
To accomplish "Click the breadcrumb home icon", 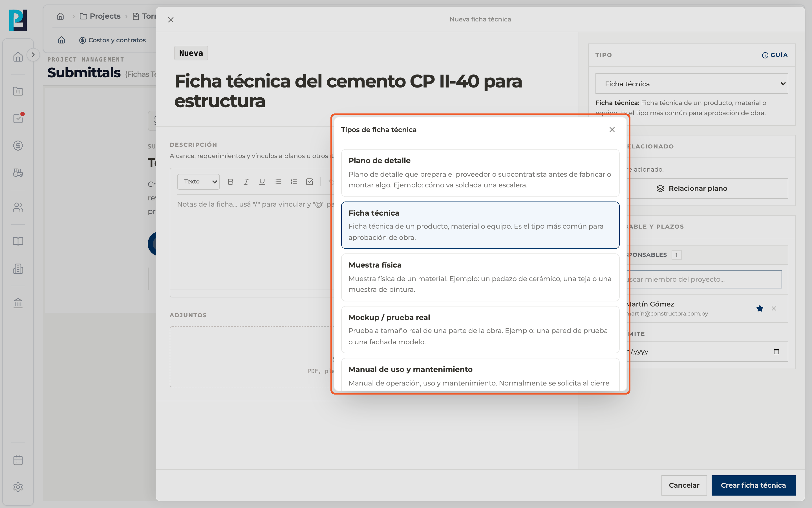I will [60, 16].
